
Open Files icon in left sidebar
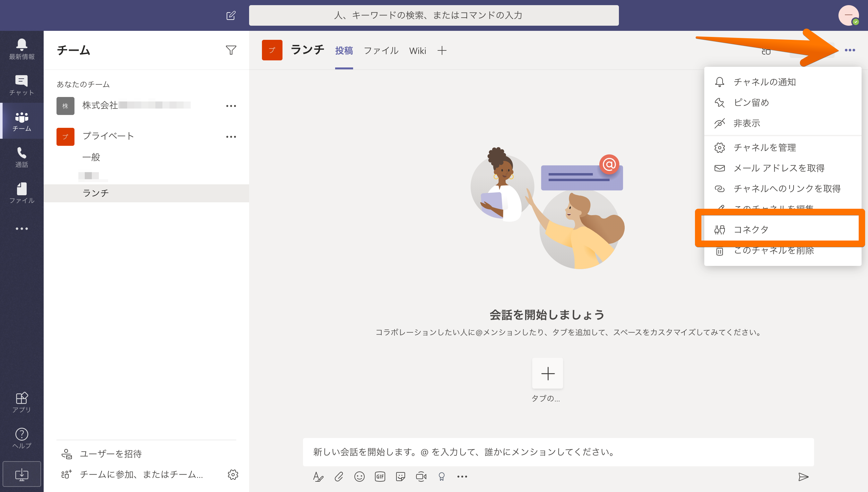(x=22, y=193)
